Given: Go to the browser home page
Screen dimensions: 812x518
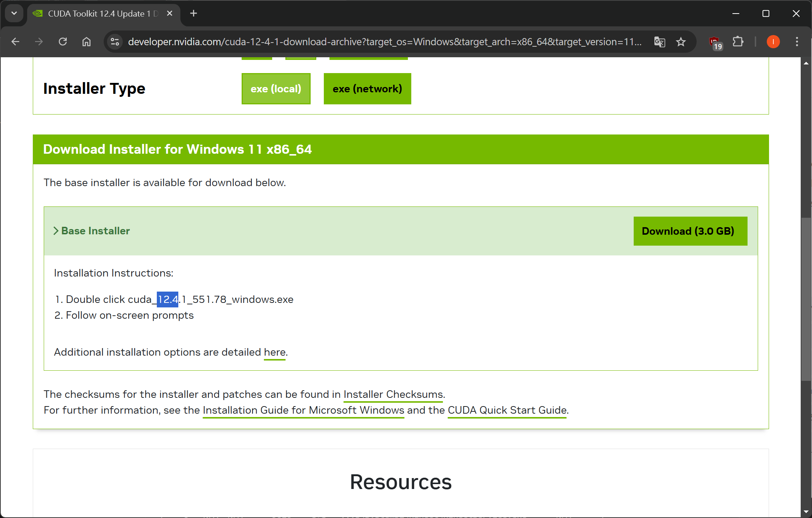Looking at the screenshot, I should pyautogui.click(x=86, y=41).
